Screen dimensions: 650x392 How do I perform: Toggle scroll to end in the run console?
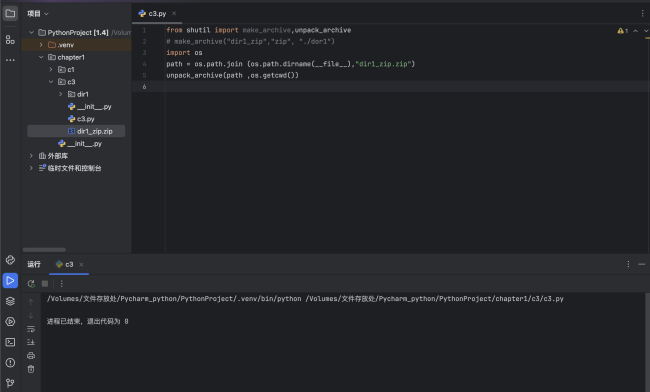click(31, 342)
